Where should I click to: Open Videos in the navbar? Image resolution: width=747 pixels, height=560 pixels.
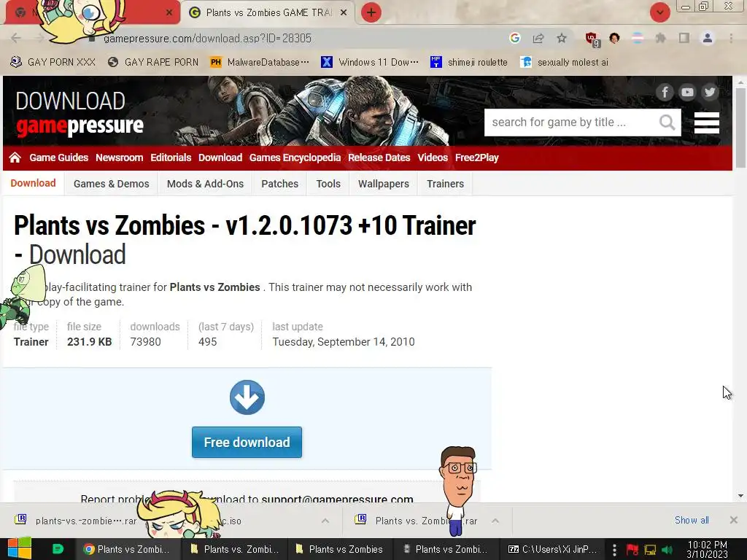[x=433, y=157]
